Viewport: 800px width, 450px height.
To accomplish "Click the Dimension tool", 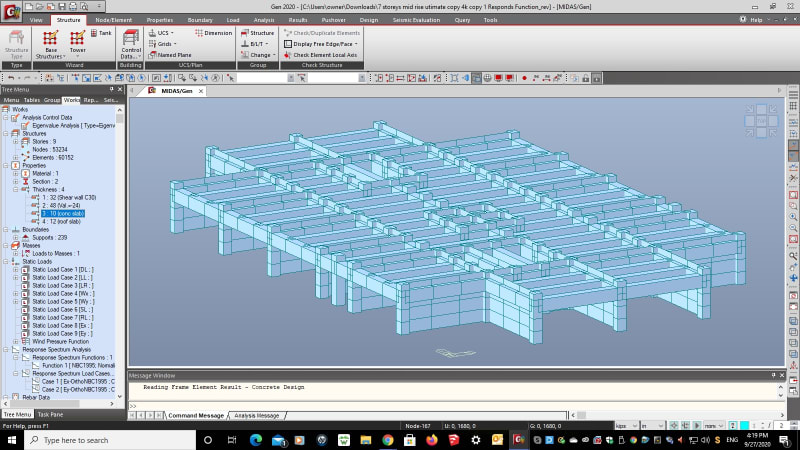I will click(213, 33).
